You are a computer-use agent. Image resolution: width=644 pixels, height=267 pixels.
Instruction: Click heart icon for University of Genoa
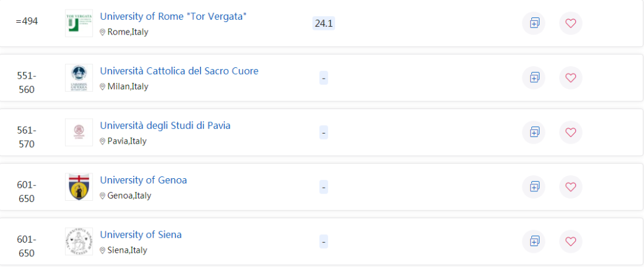(x=571, y=187)
